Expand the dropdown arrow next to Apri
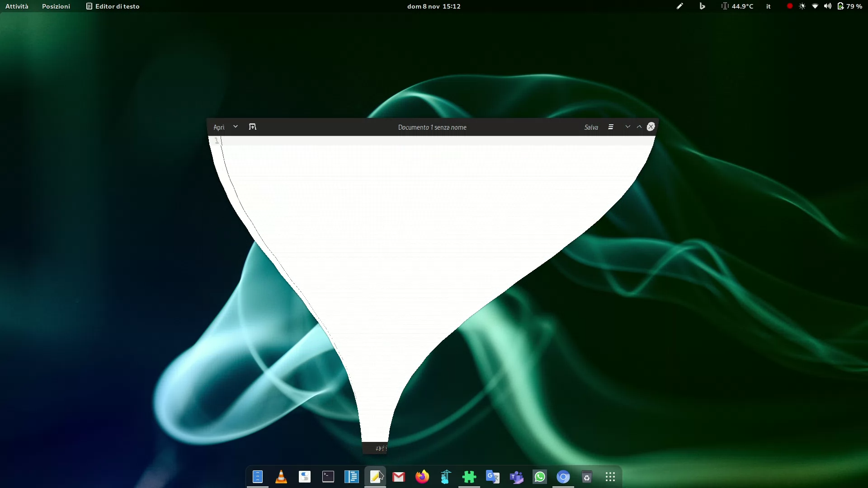This screenshot has width=868, height=488. click(236, 127)
